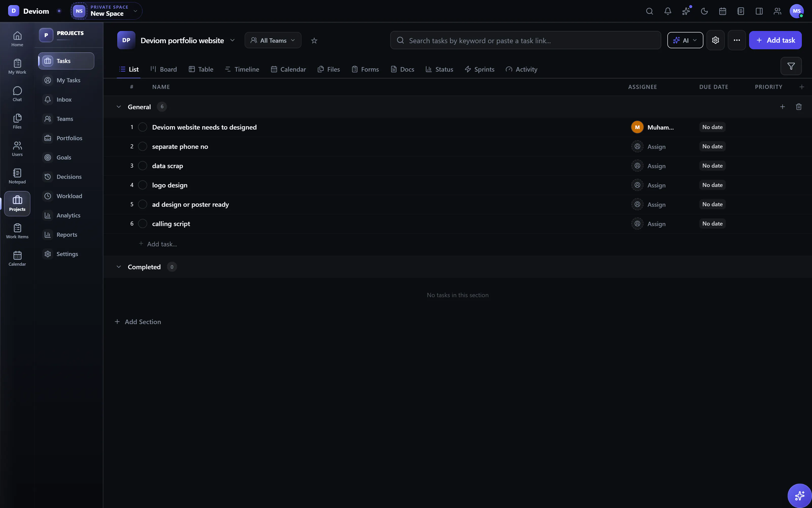Mark 'ad design or poster ready' complete
The height and width of the screenshot is (508, 812).
[143, 204]
